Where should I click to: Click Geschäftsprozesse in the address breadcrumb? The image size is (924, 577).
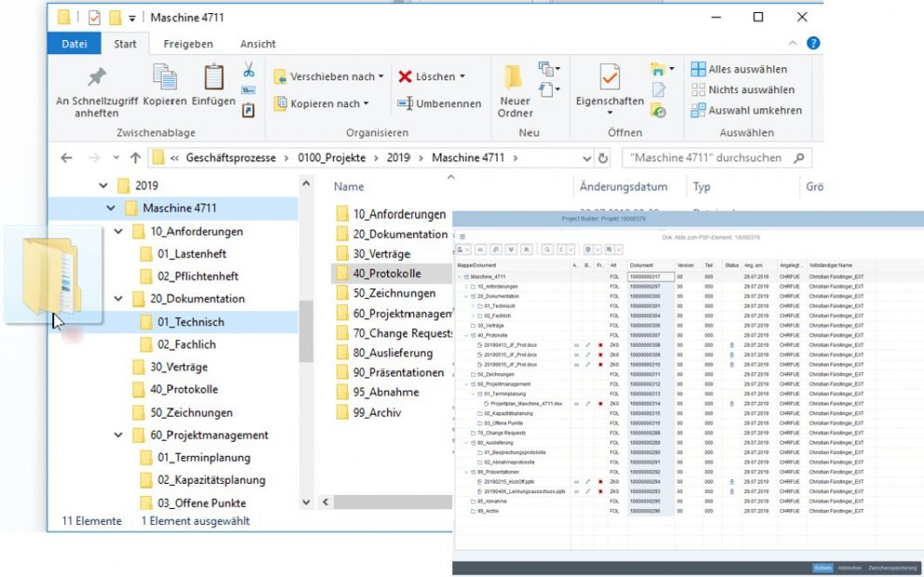(x=231, y=158)
